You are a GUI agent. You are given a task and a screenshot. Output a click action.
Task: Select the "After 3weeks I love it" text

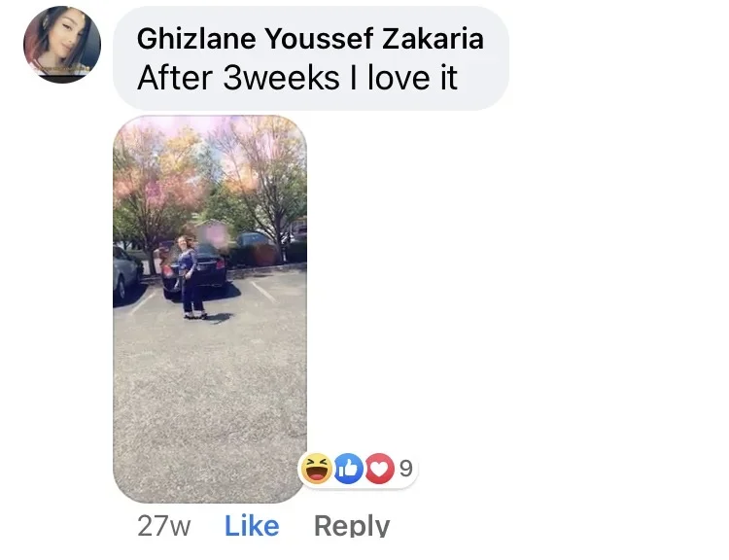[x=297, y=78]
